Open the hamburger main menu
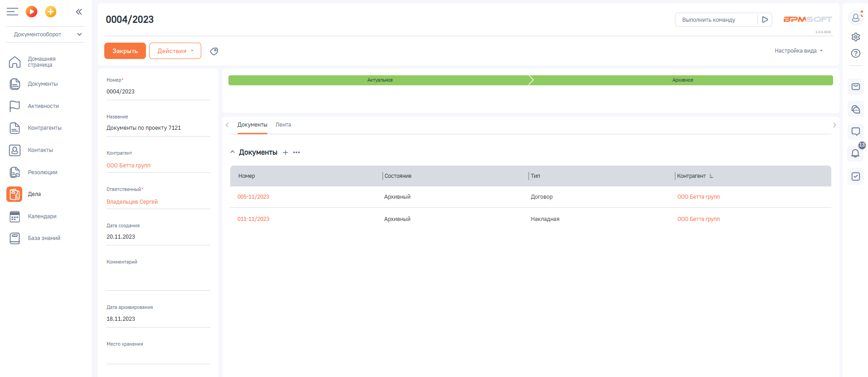Image resolution: width=868 pixels, height=377 pixels. coord(12,12)
